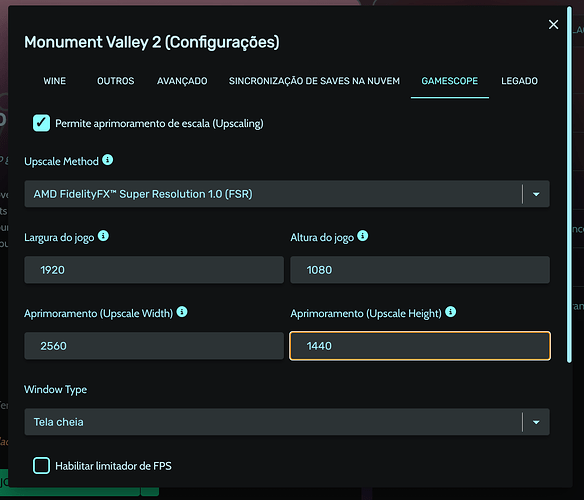Select the AMD FidelityFX Super Resolution combo box
This screenshot has height=500, width=584.
point(287,194)
